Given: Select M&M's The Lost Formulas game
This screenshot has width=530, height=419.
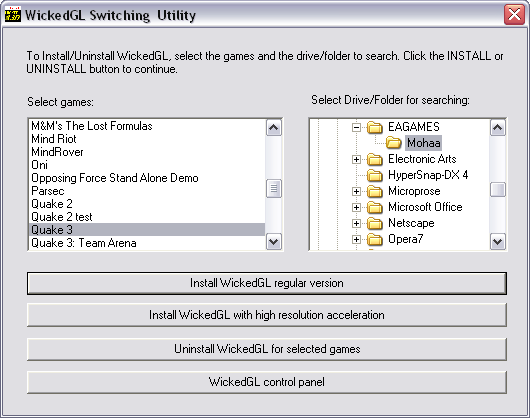Looking at the screenshot, I should (x=147, y=126).
